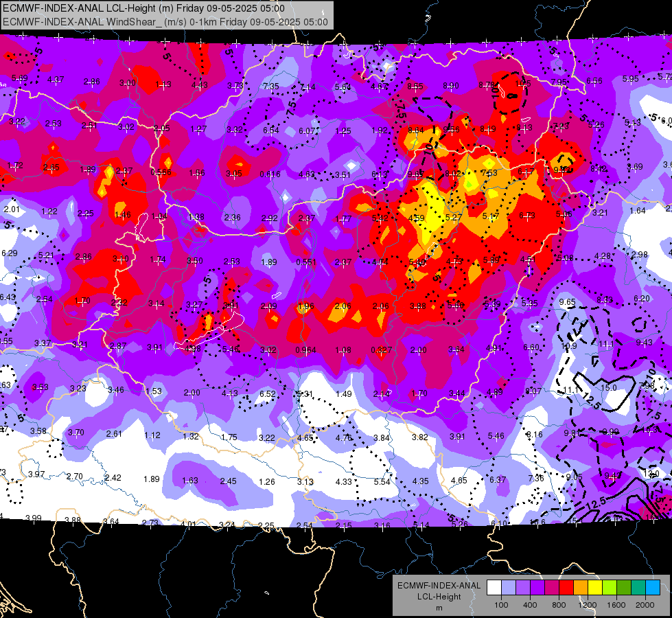672x618 pixels.
Task: Click the grid value 6.29
Action: tap(10, 253)
